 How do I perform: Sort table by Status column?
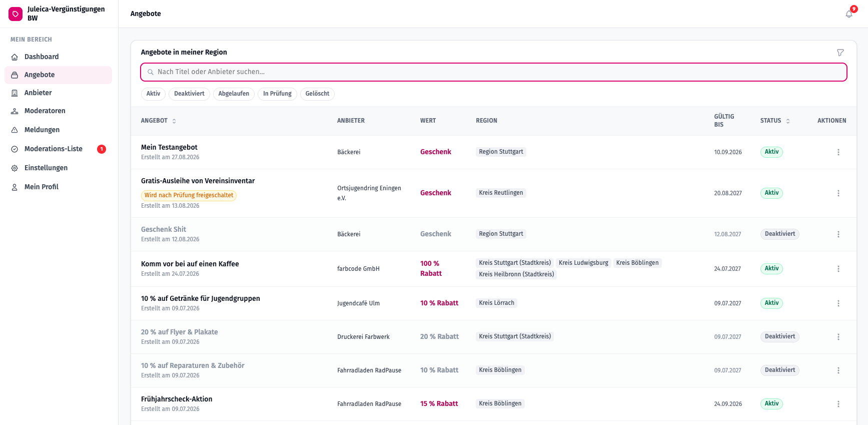(775, 121)
